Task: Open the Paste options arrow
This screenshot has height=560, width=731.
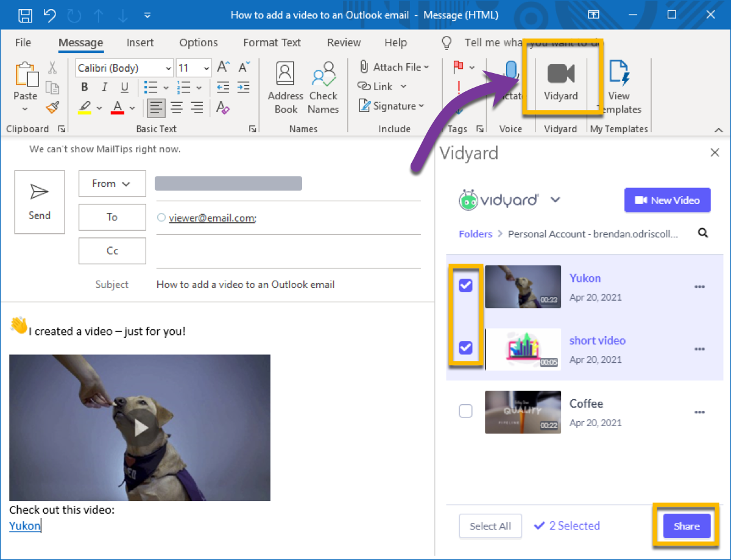Action: [25, 110]
